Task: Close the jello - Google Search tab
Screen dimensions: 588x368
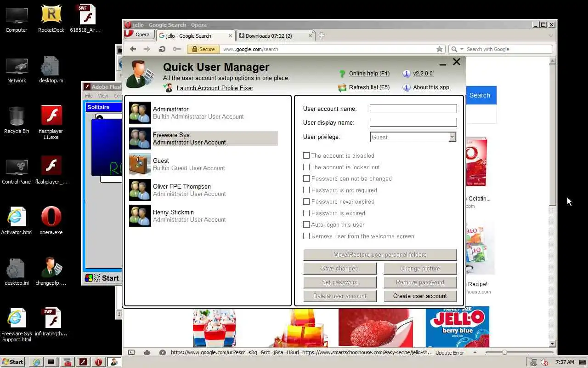Action: pyautogui.click(x=231, y=35)
